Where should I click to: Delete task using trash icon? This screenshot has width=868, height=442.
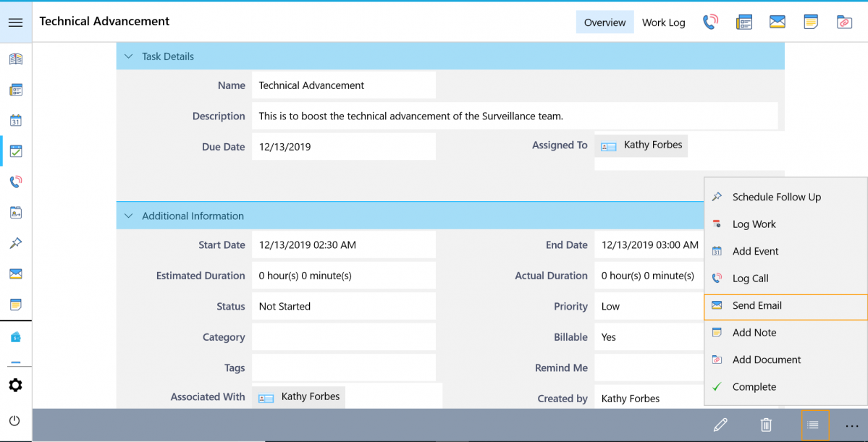(766, 425)
